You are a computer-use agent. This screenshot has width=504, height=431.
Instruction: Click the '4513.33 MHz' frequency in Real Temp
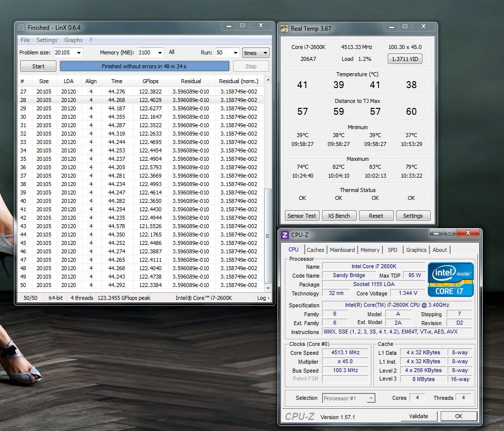click(x=357, y=48)
